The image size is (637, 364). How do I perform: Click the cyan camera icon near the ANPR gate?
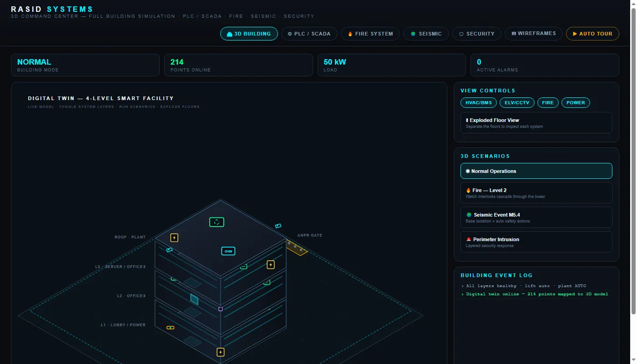278,226
